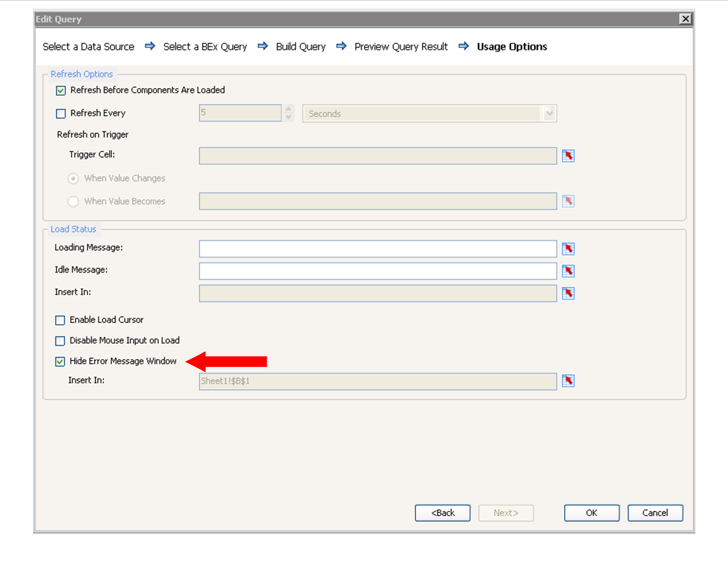Click cell selector for error message Insert In
728x563 pixels.
[x=568, y=381]
